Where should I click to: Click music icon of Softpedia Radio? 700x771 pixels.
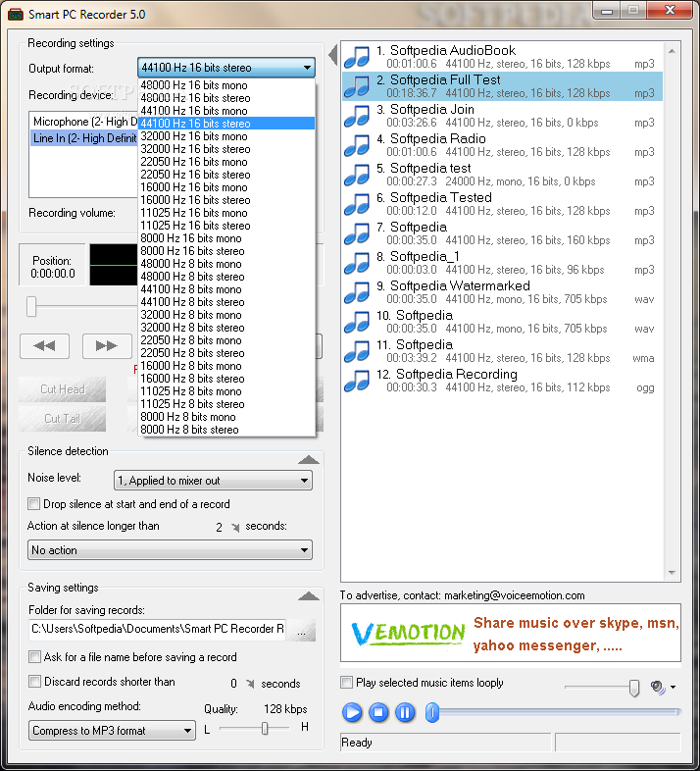click(357, 145)
